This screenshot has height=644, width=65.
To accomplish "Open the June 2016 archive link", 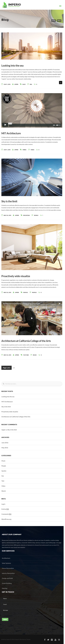I will coord(5,443).
